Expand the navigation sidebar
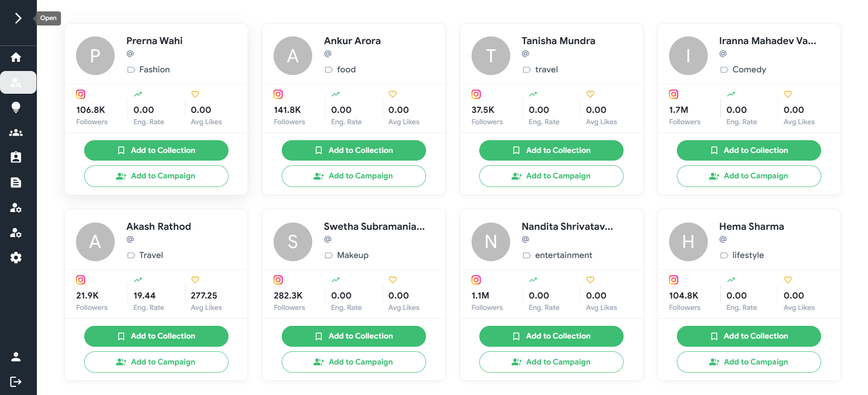 18,18
